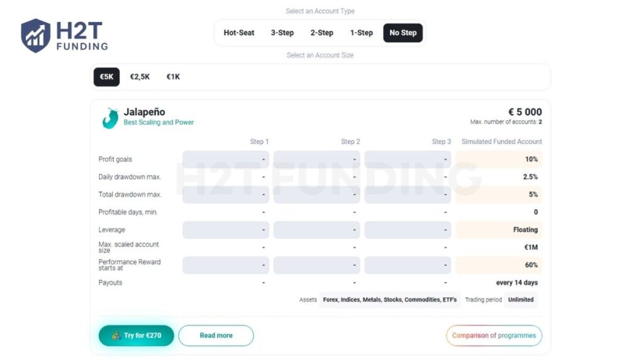Click the Jalapeño programme title
Screen dimensions: 644x360
click(x=144, y=112)
